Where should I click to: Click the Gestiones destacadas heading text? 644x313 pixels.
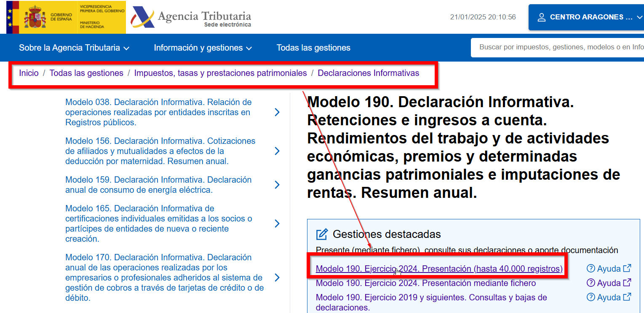387,234
